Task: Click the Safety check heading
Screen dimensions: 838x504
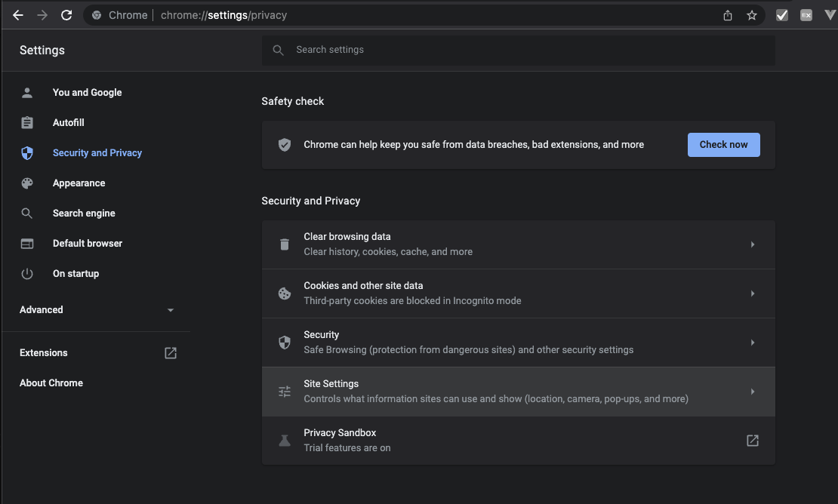Action: tap(292, 101)
